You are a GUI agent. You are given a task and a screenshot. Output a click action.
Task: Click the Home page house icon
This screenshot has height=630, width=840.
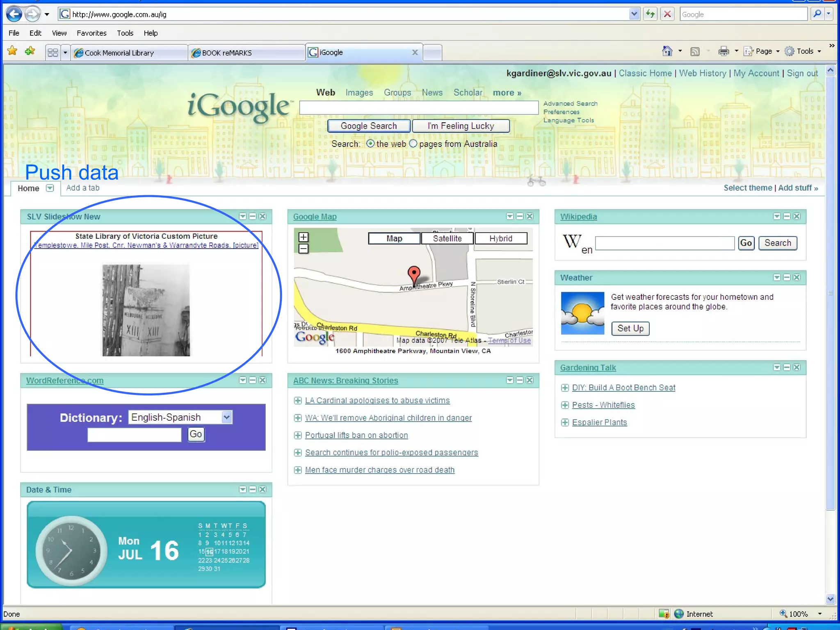click(x=667, y=51)
